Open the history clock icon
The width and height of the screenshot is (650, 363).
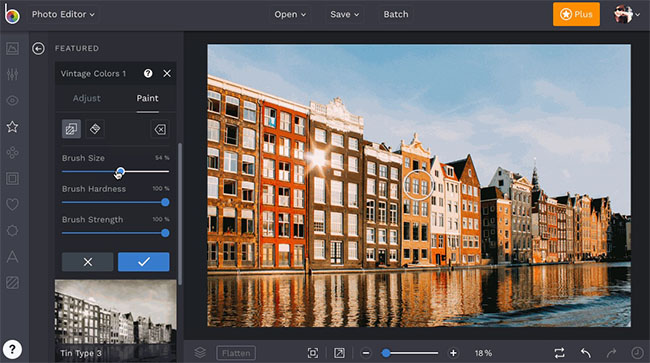(x=637, y=353)
